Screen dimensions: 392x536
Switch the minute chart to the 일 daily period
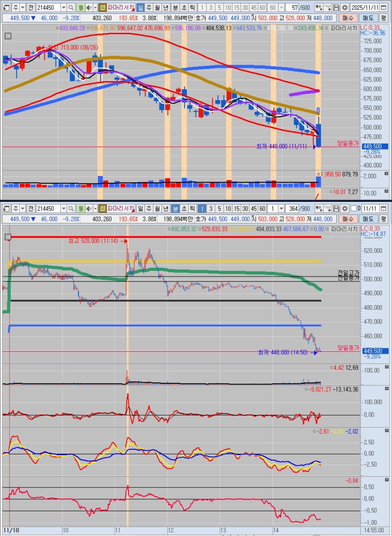140,208
